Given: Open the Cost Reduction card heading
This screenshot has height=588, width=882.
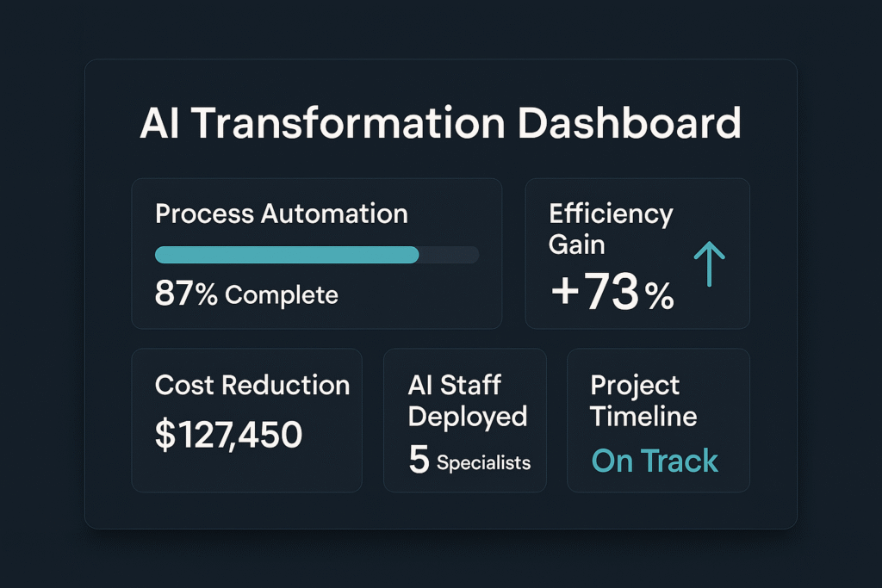Looking at the screenshot, I should tap(252, 386).
